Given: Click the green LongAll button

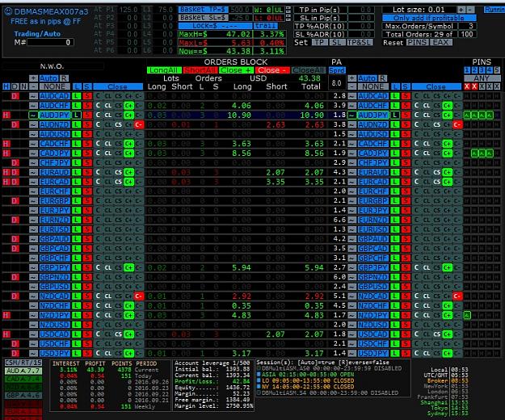Looking at the screenshot, I should pos(164,70).
